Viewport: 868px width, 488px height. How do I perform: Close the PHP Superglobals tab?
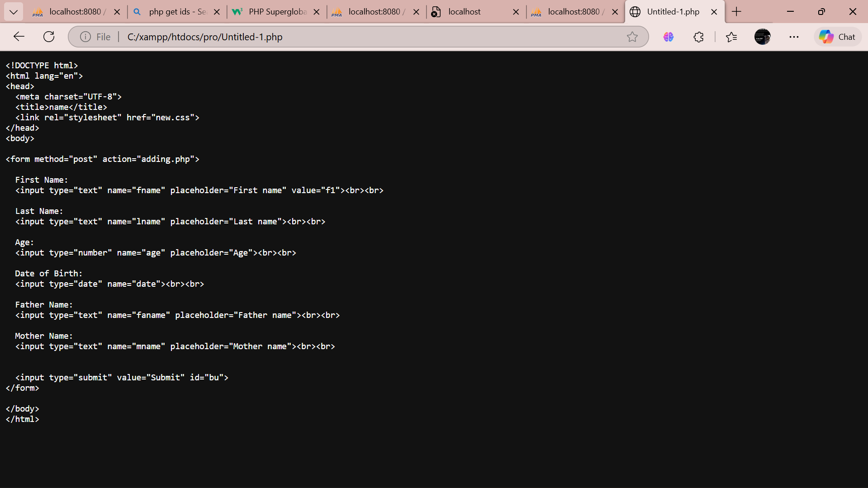(317, 12)
